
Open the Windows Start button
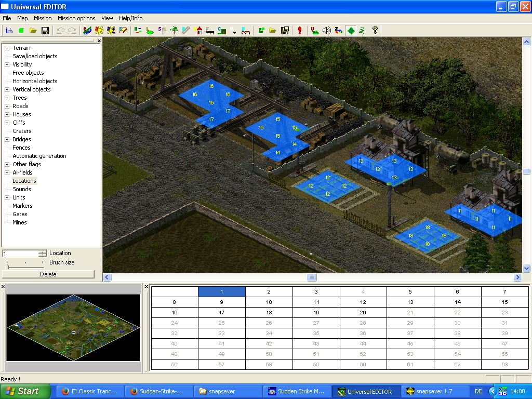click(25, 391)
